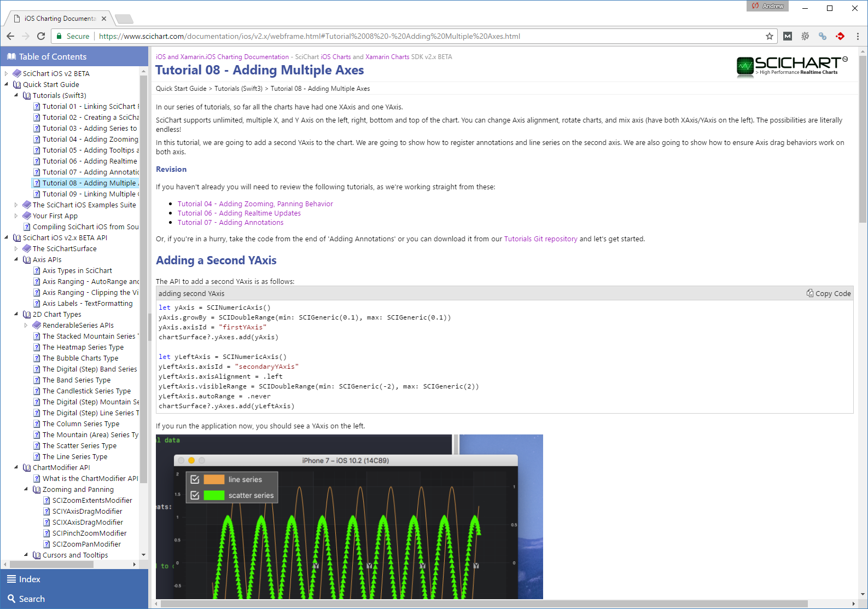Image resolution: width=868 pixels, height=609 pixels.
Task: Click the page icon on the browser tab
Action: [17, 19]
